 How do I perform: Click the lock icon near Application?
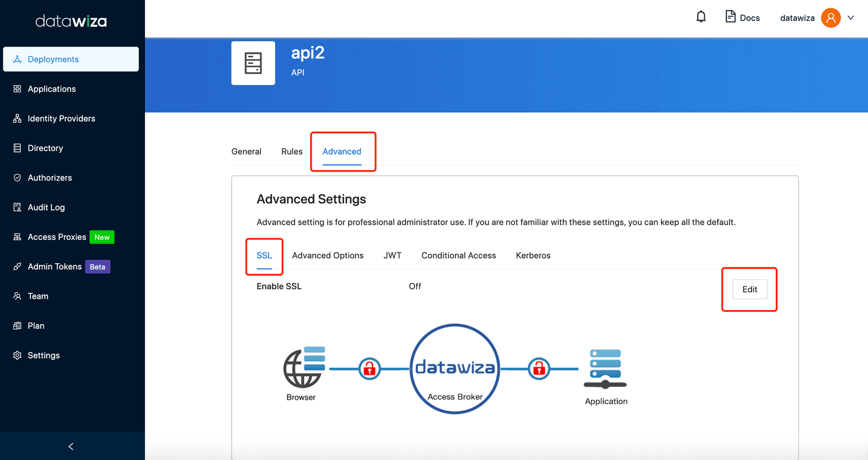point(539,369)
